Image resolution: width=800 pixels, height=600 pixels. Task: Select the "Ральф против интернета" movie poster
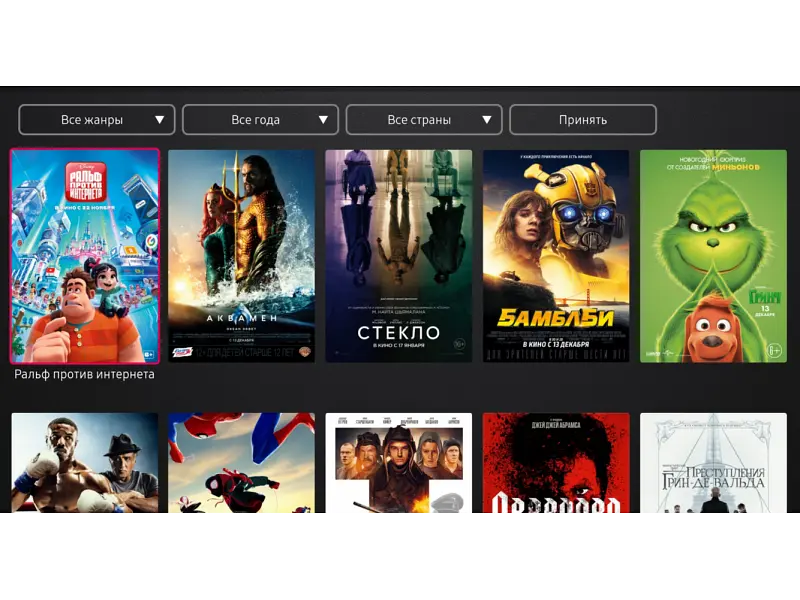click(x=85, y=256)
